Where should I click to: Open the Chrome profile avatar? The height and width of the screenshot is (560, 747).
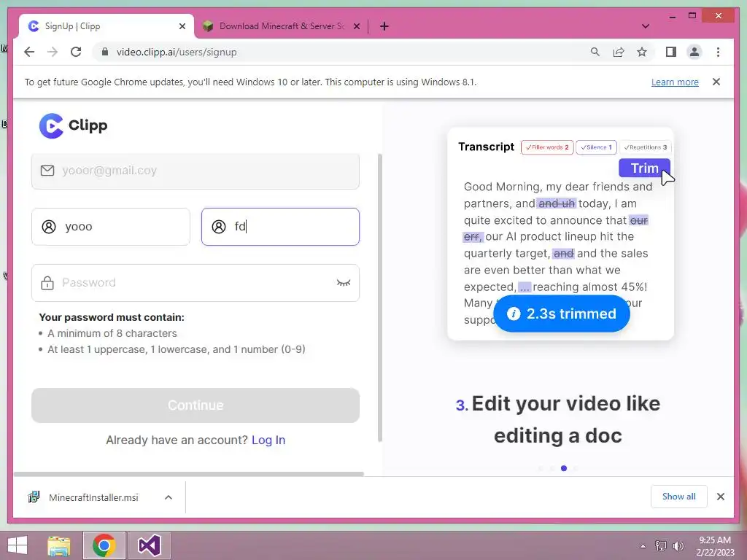[694, 52]
